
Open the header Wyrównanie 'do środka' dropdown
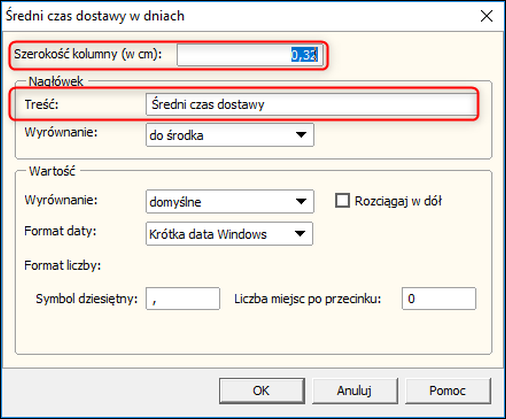(x=230, y=135)
